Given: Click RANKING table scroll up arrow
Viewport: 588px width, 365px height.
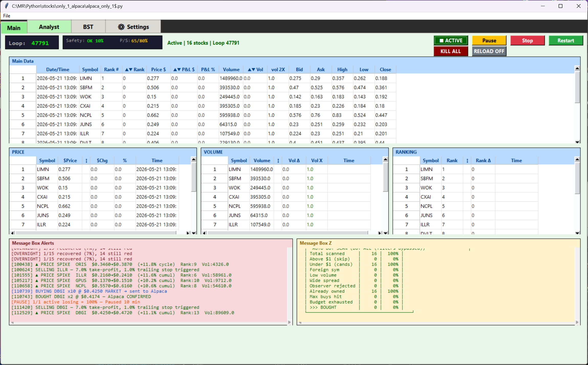Looking at the screenshot, I should pyautogui.click(x=577, y=159).
